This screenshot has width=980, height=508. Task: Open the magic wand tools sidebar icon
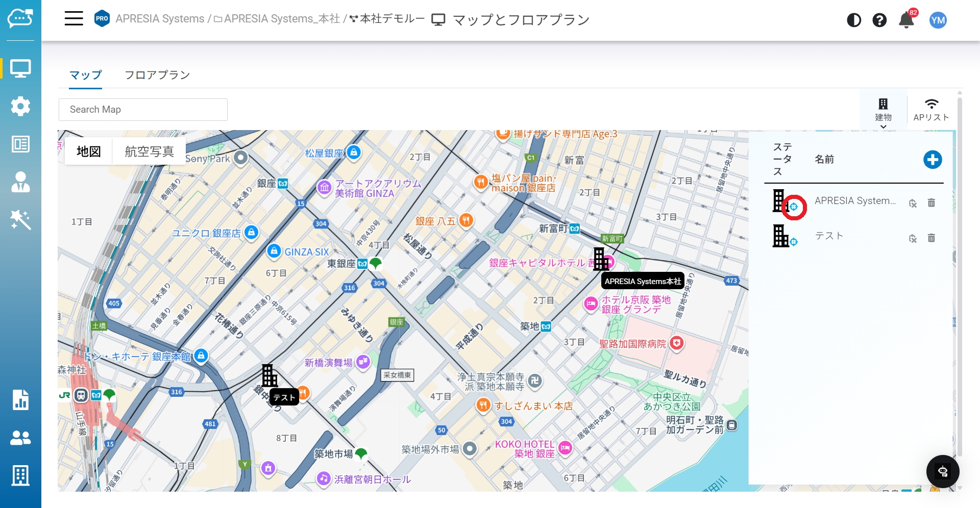[20, 220]
